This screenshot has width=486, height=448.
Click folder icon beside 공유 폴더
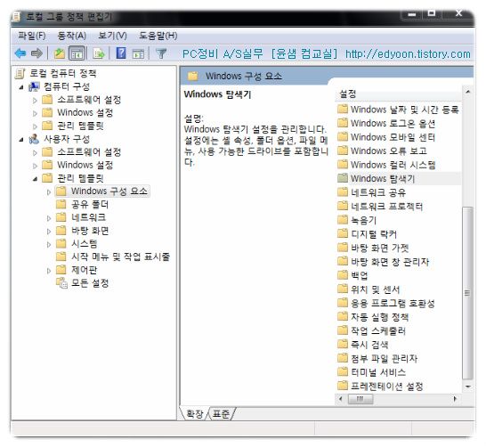point(61,204)
